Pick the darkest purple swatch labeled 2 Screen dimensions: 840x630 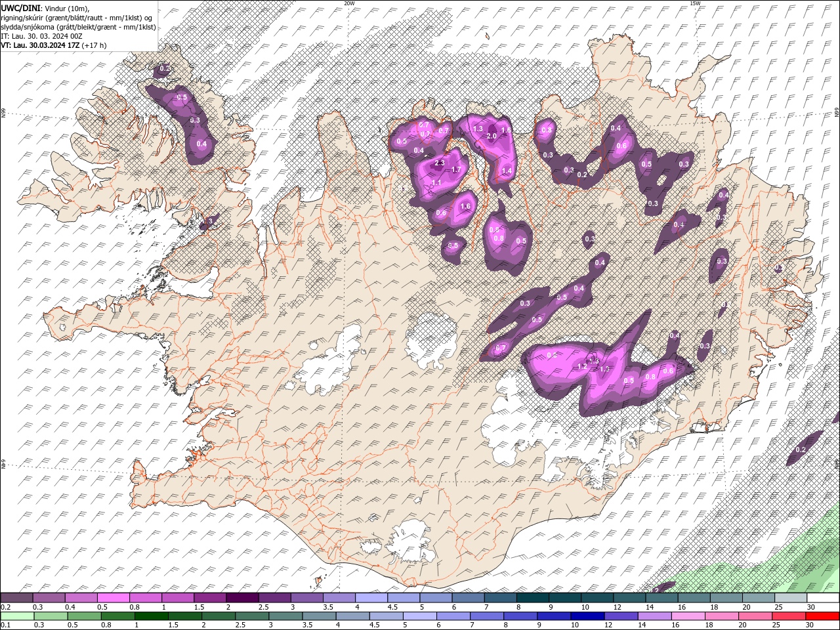pyautogui.click(x=242, y=598)
